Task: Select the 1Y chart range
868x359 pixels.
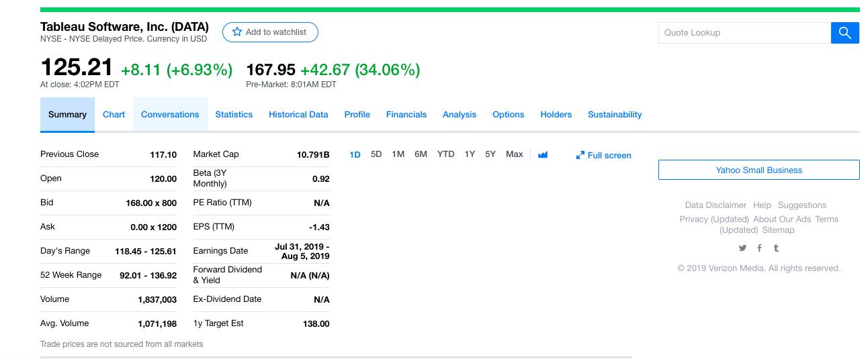Action: click(470, 154)
